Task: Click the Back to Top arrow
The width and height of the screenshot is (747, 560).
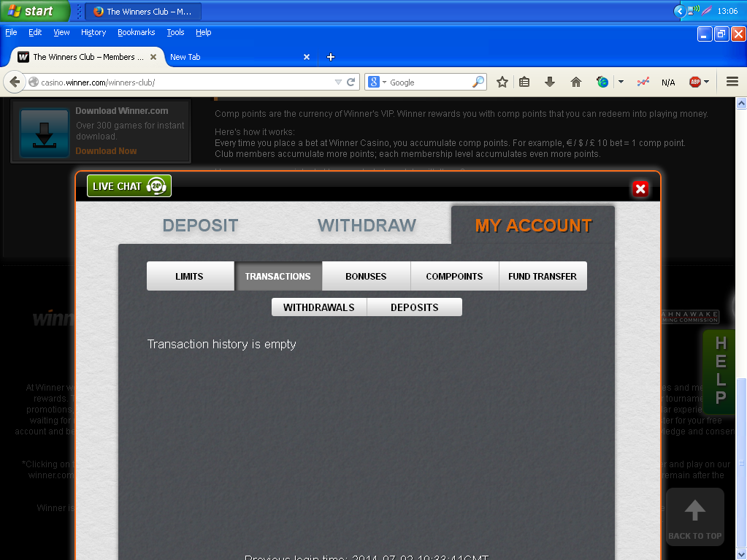Action: pyautogui.click(x=694, y=516)
